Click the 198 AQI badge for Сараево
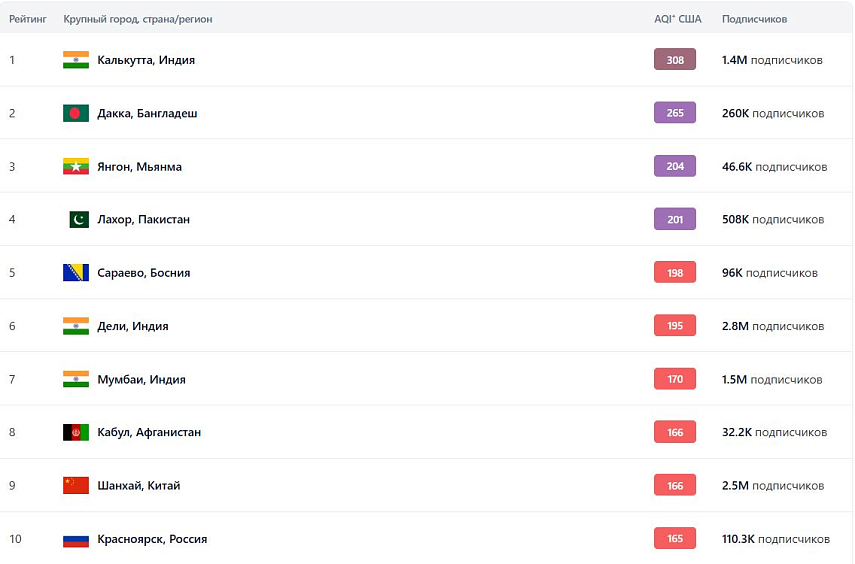 [675, 272]
